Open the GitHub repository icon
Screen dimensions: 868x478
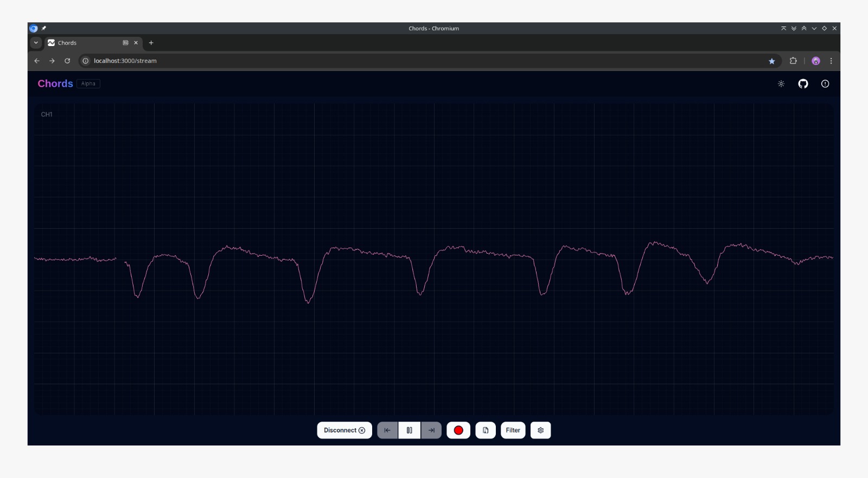pos(803,83)
